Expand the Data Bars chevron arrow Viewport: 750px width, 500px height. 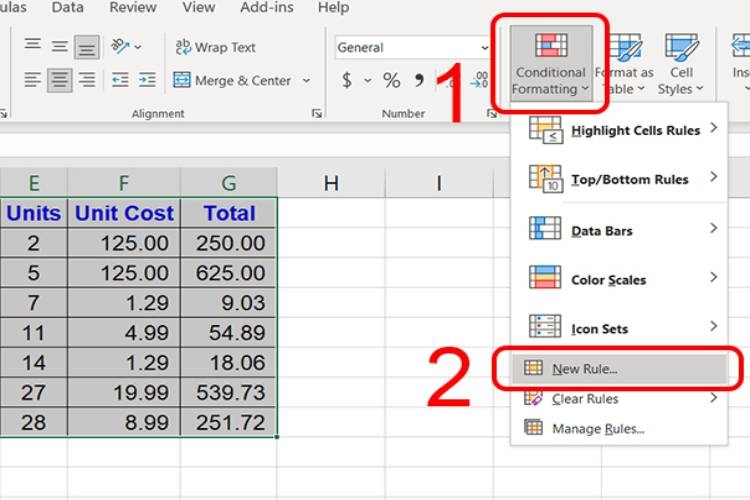click(x=713, y=228)
